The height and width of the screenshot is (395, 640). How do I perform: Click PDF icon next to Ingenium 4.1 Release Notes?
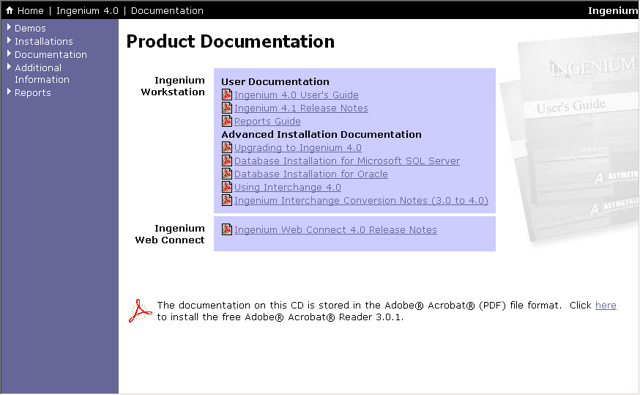(227, 108)
